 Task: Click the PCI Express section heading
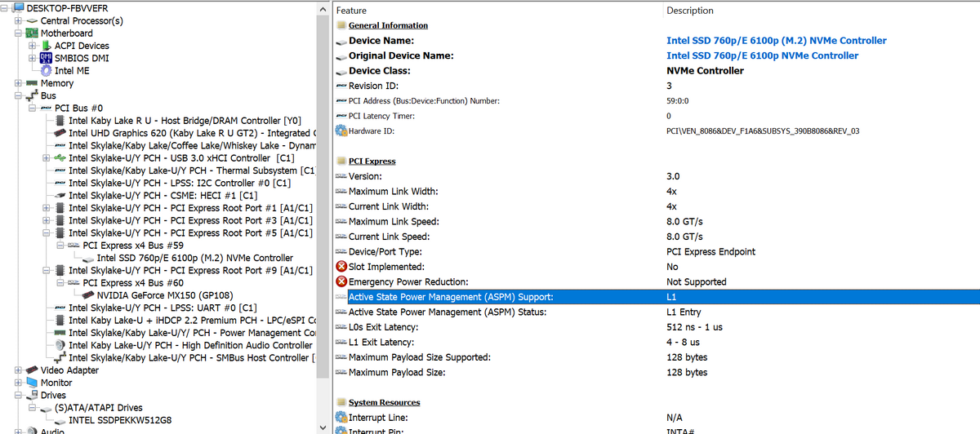tap(372, 162)
